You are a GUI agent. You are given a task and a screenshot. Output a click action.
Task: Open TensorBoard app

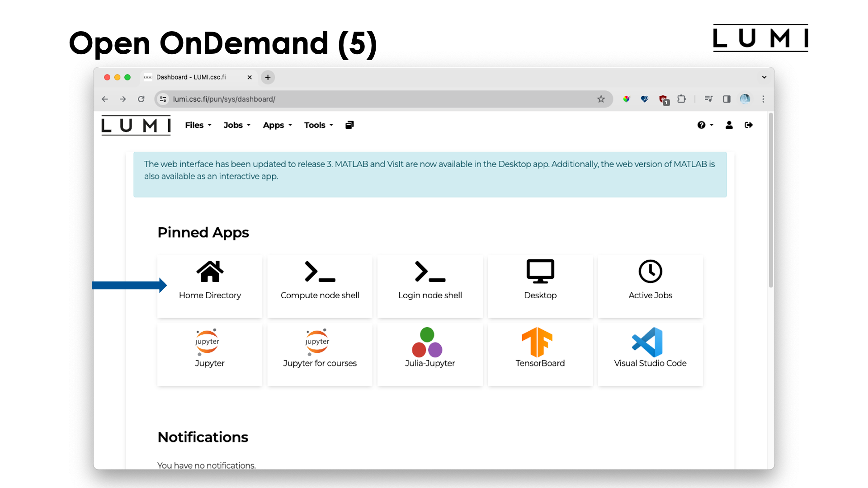540,354
